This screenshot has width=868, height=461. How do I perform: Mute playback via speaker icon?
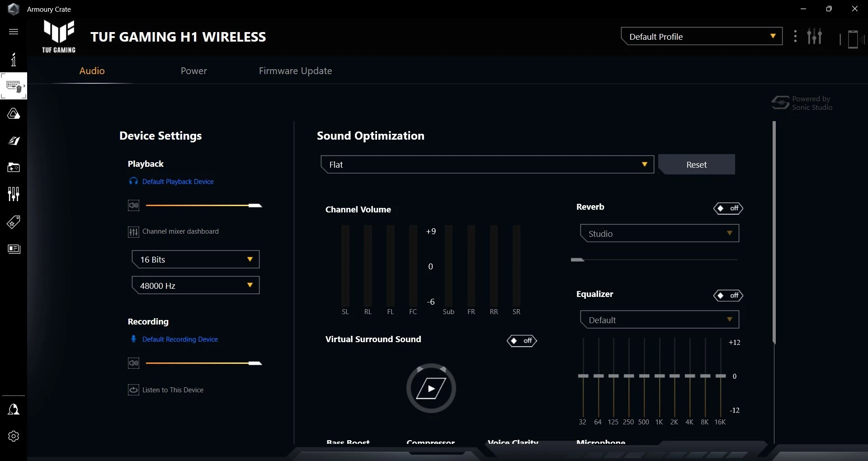[x=133, y=206]
